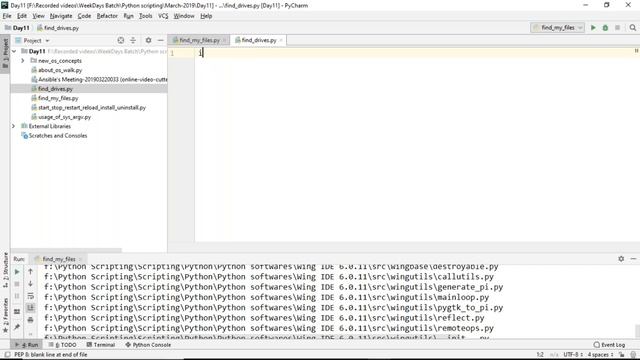Open the Navigate menu
This screenshot has width=640, height=360.
[61, 16]
